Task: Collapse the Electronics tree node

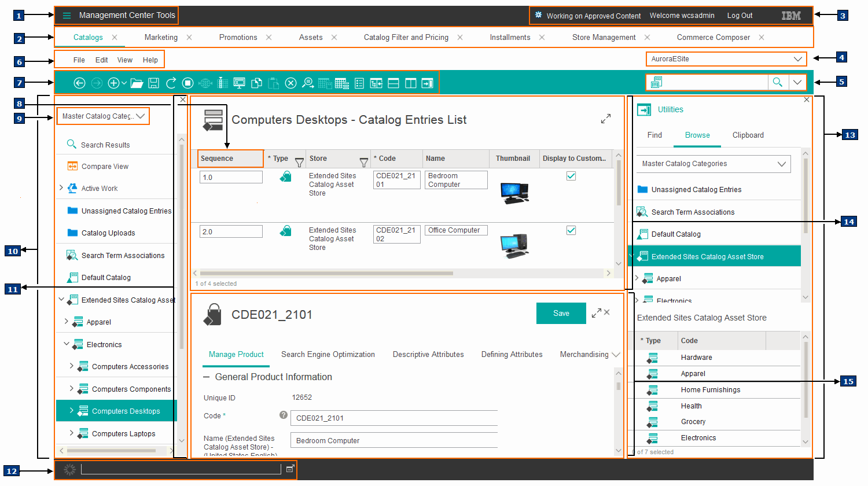Action: (x=67, y=344)
